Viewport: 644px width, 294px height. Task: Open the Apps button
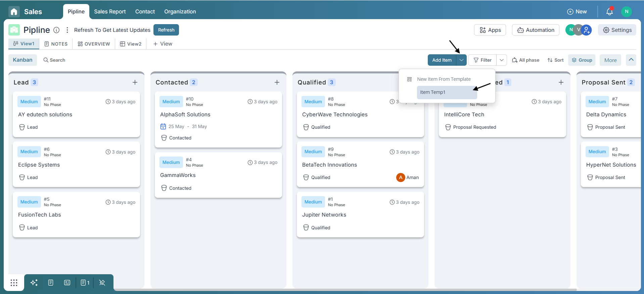click(x=490, y=30)
